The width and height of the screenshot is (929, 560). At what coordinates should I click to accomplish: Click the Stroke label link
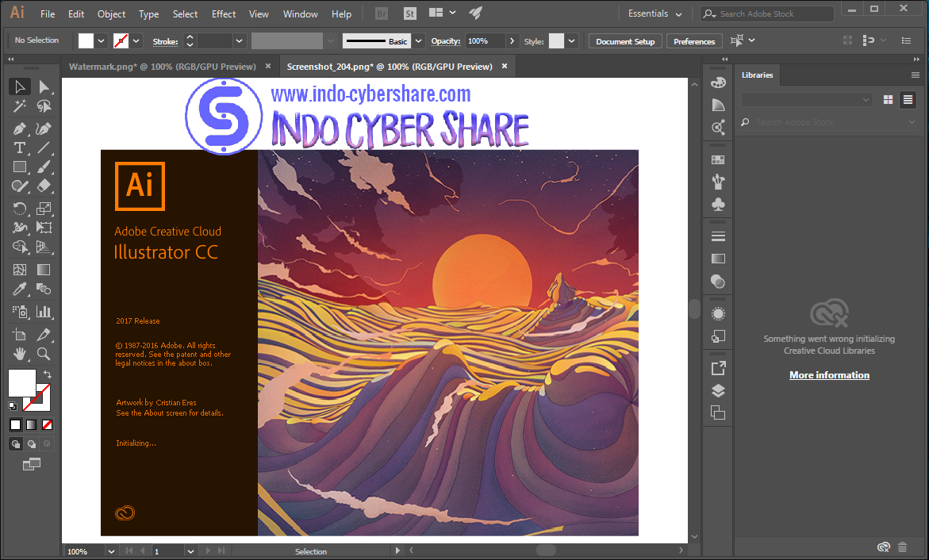pos(165,41)
